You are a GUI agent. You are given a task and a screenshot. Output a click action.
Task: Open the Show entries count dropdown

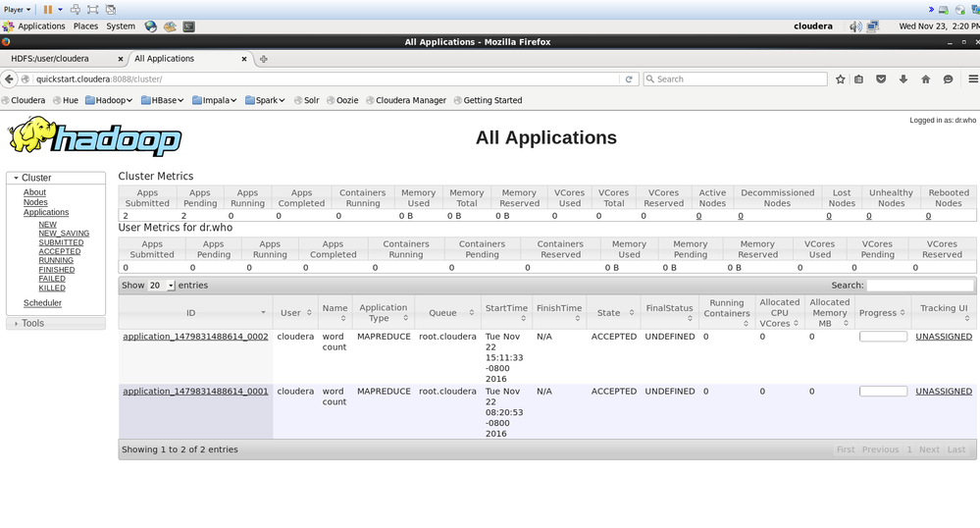coord(161,286)
